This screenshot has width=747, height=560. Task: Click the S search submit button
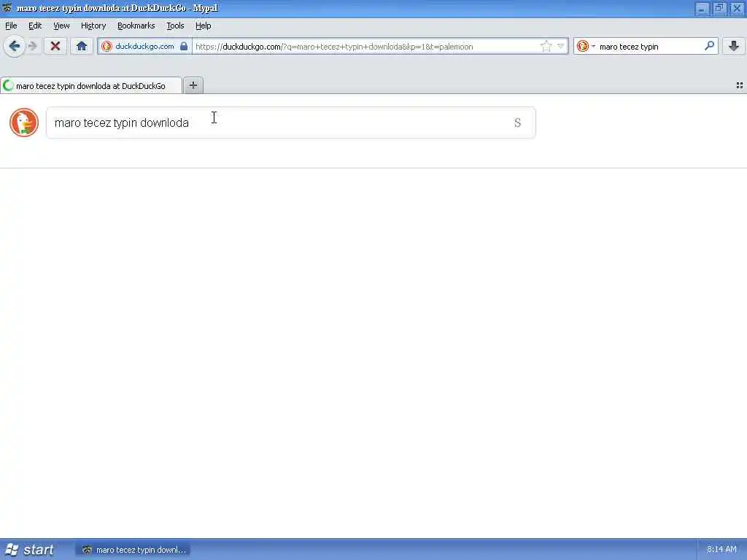click(x=518, y=122)
